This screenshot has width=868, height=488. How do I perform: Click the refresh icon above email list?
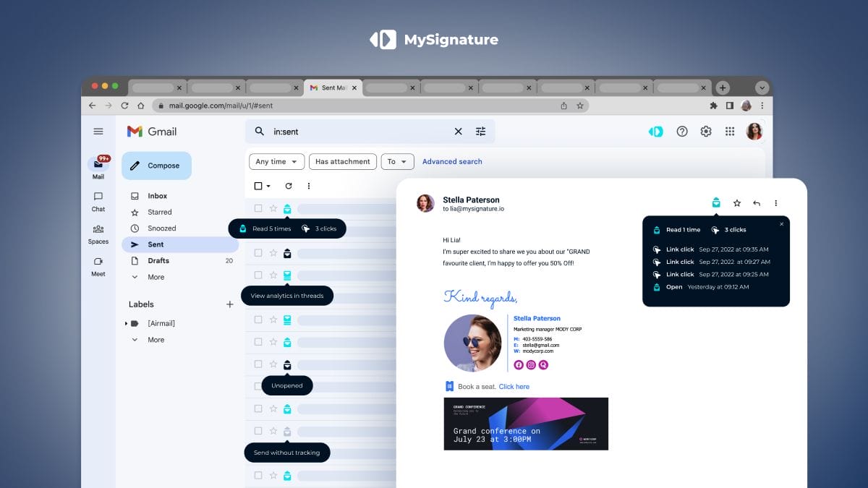coord(289,186)
